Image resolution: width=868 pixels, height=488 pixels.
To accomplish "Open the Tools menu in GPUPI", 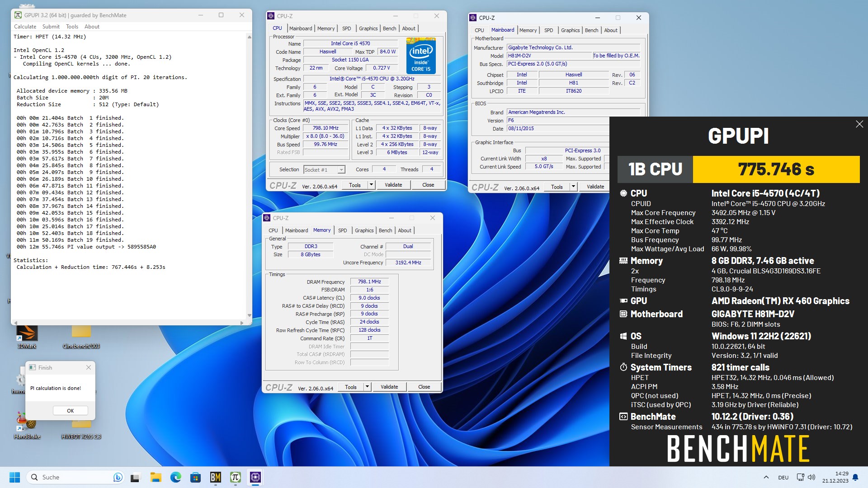I will coord(72,27).
